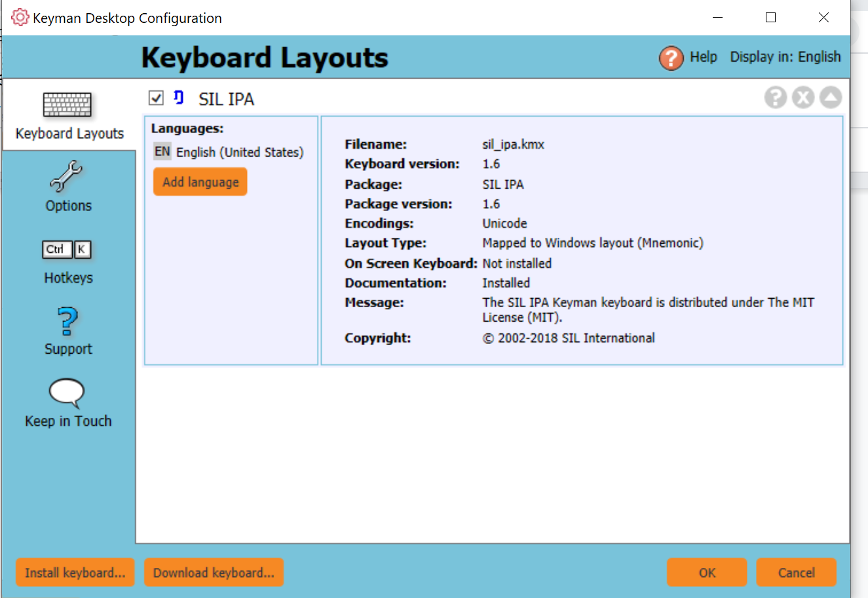This screenshot has width=868, height=598.
Task: Confirm with the OK button
Action: (707, 572)
